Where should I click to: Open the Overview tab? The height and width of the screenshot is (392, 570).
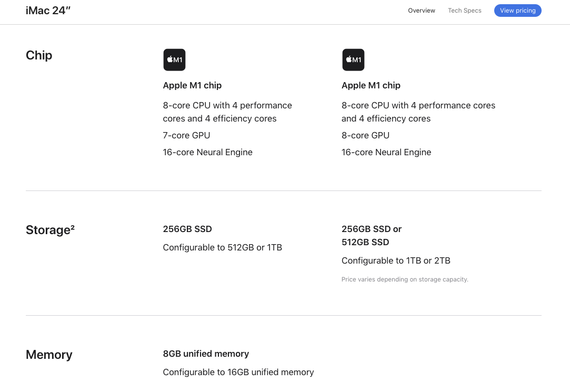[x=422, y=11]
